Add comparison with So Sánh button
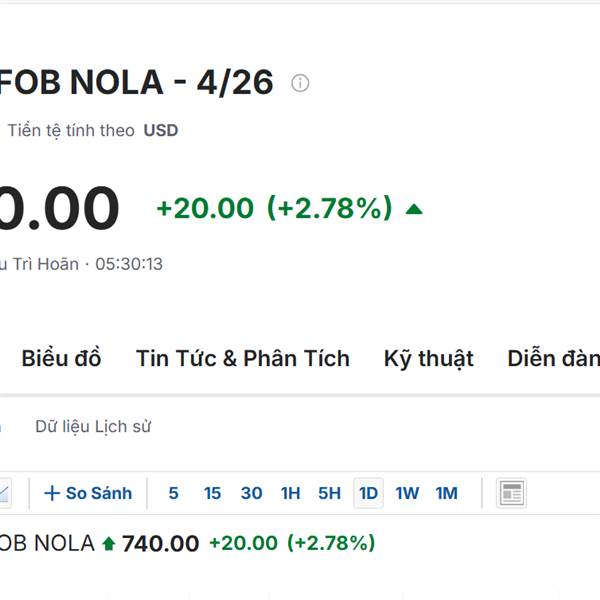Screen dimensions: 600x600 [x=88, y=493]
